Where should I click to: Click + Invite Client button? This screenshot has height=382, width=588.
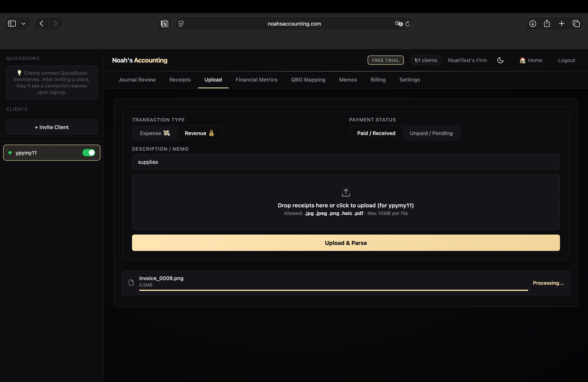tap(52, 127)
